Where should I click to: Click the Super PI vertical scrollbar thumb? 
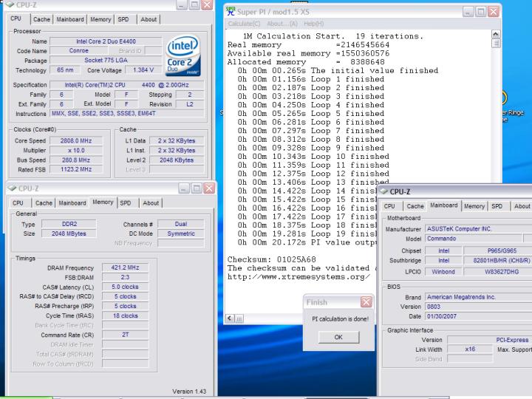coord(496,43)
